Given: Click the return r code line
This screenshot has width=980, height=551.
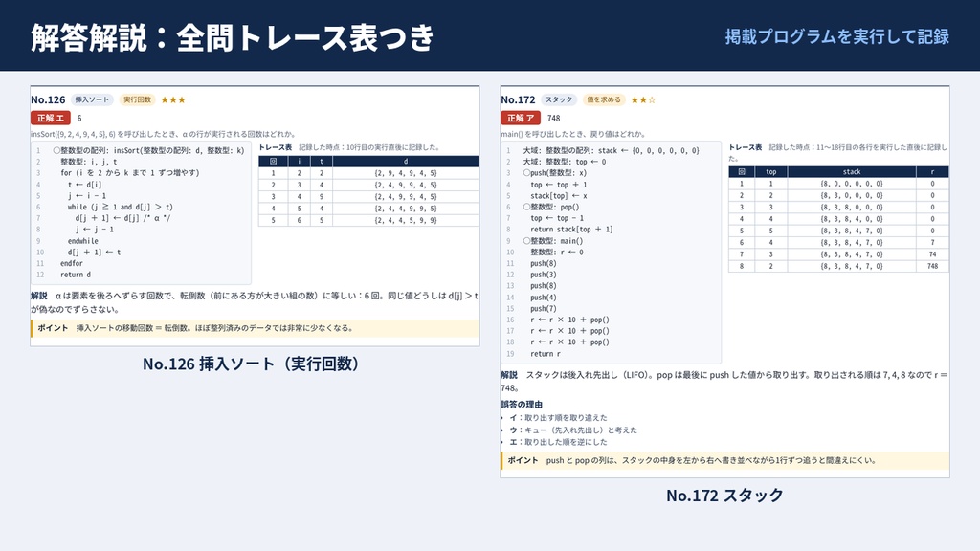Looking at the screenshot, I should [545, 354].
